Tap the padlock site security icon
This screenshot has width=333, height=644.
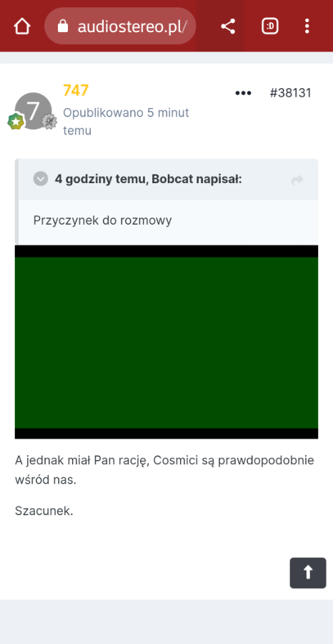[x=63, y=26]
